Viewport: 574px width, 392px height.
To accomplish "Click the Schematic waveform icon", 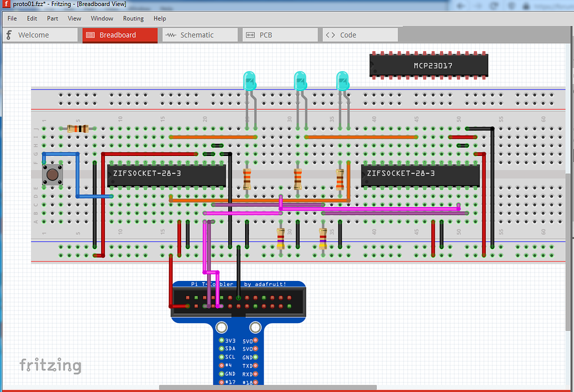I will (170, 34).
